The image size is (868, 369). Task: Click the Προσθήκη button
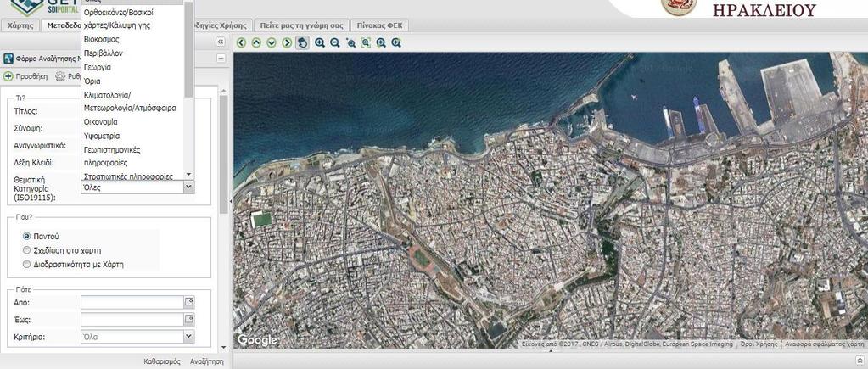25,77
